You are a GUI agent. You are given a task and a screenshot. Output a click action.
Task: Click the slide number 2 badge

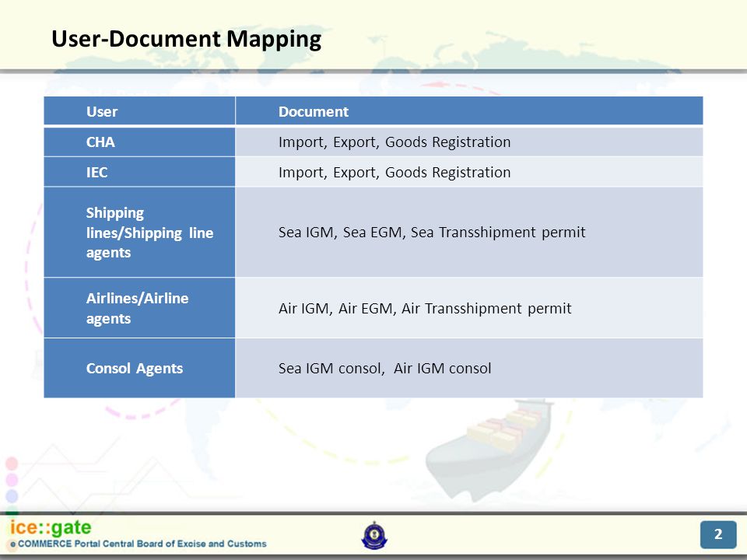click(x=718, y=534)
